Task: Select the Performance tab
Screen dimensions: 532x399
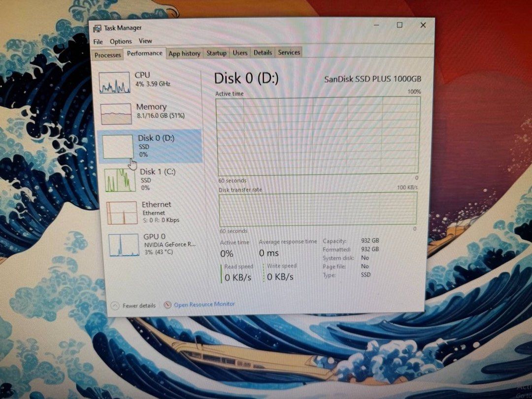Action: [144, 53]
